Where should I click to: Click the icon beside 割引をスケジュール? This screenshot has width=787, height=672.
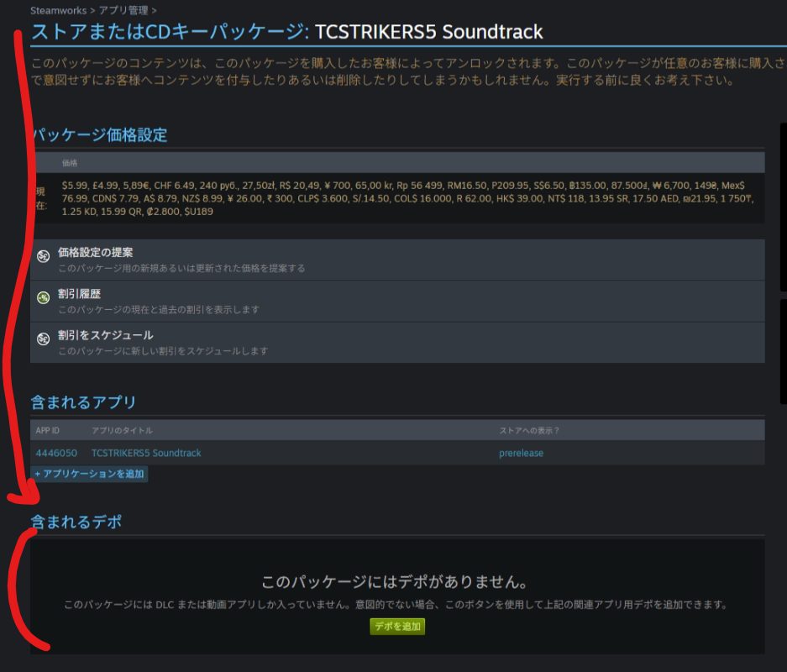point(44,339)
